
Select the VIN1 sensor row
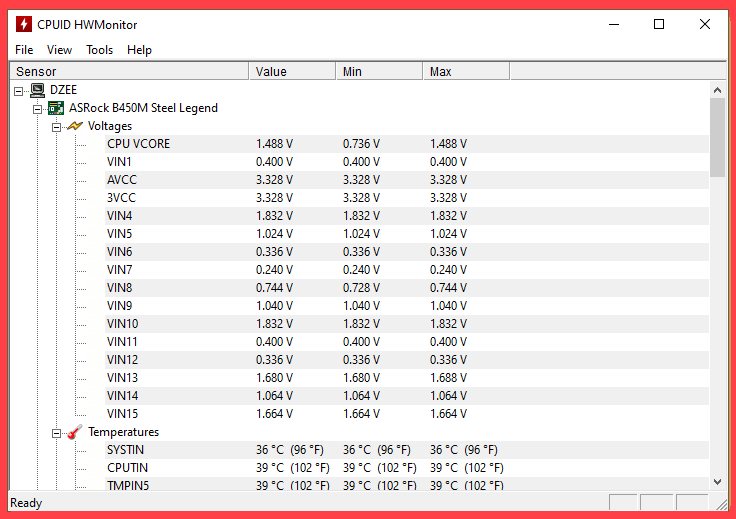pyautogui.click(x=406, y=162)
